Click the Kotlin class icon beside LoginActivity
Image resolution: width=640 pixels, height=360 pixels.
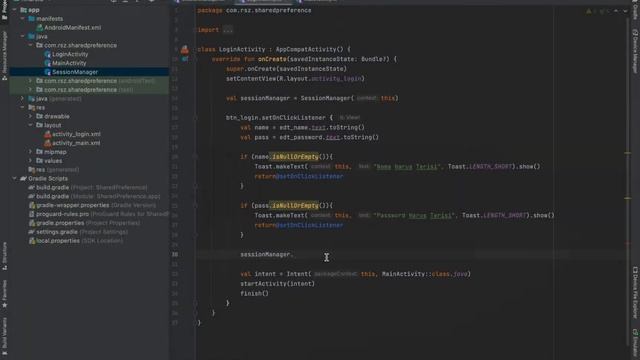pyautogui.click(x=47, y=54)
